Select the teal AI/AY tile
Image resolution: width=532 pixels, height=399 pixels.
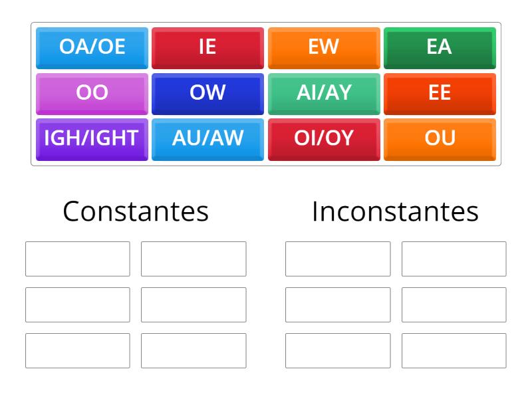pos(324,94)
